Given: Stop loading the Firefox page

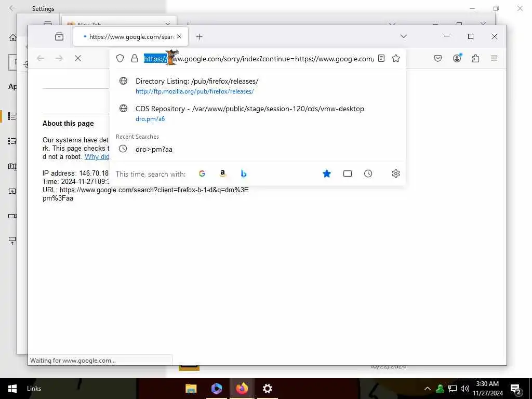Looking at the screenshot, I should 78,58.
